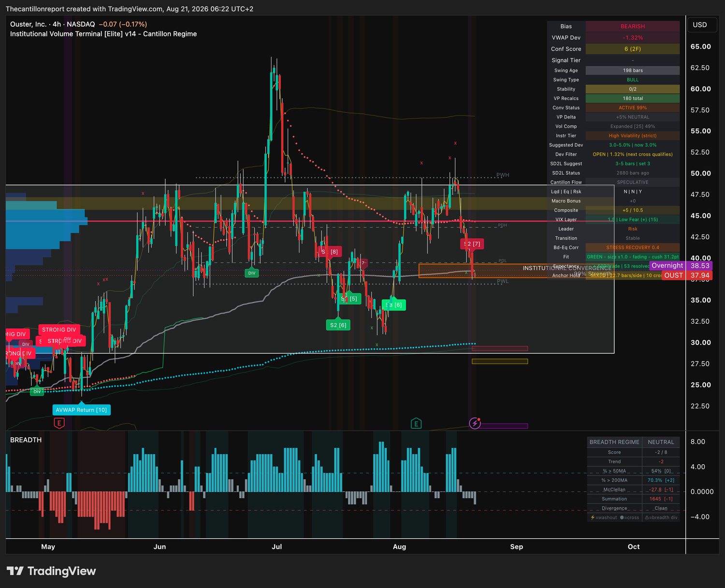Click the 198 bars swing age cell
725x588 pixels.
pos(633,71)
